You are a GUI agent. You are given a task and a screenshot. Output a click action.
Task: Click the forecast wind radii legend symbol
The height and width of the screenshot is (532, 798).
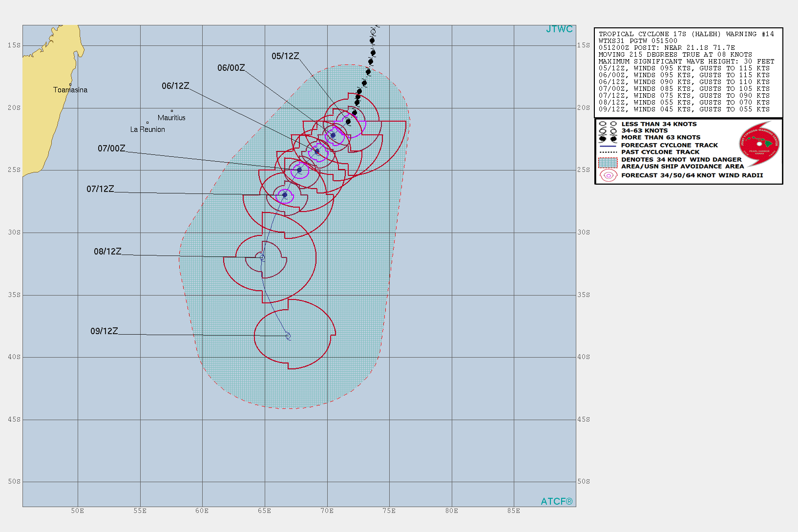609,175
